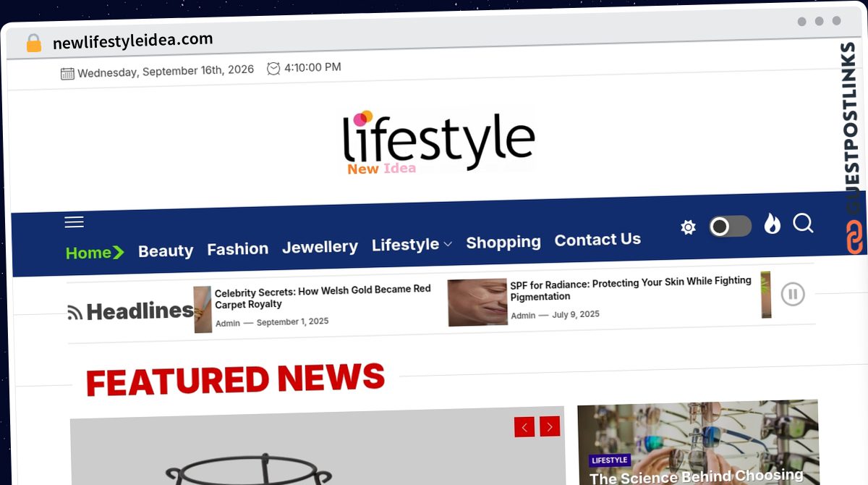Click Admin author under Welsh Gold headline

click(x=228, y=324)
